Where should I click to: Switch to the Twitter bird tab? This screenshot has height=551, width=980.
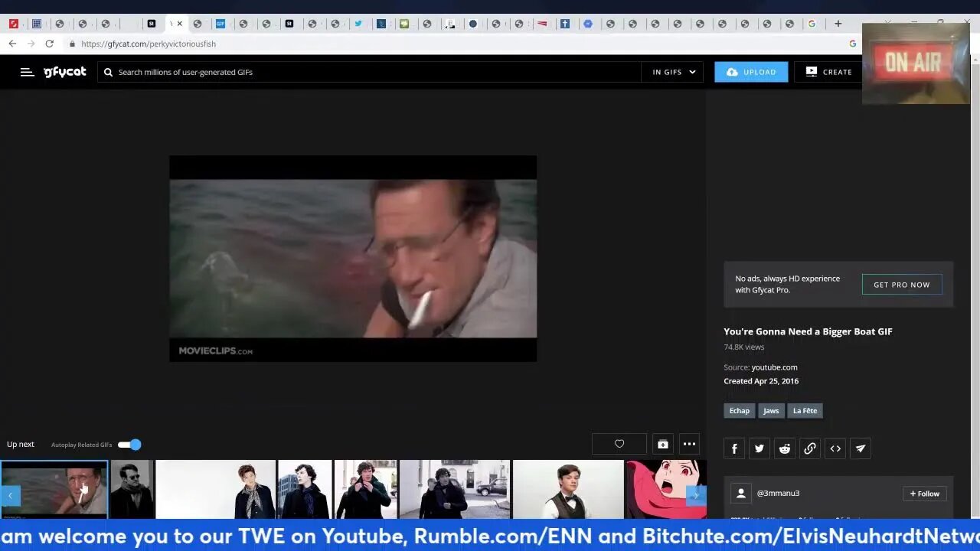(x=358, y=24)
